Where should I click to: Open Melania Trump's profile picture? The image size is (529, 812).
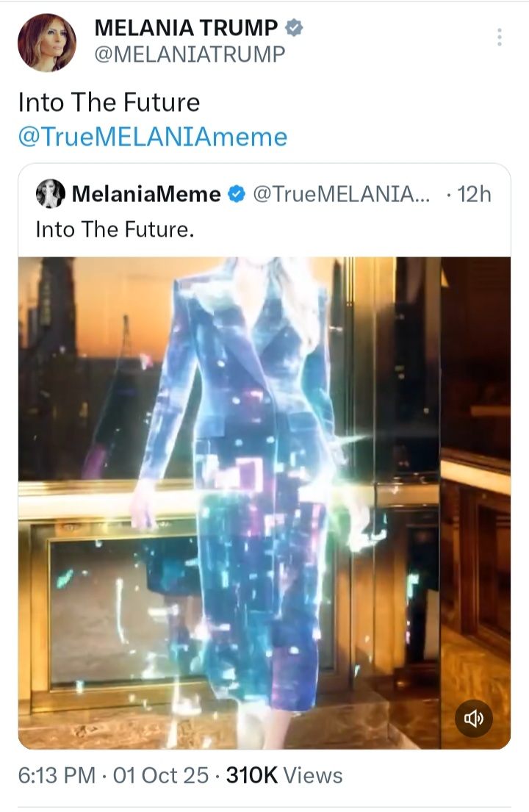[x=47, y=43]
